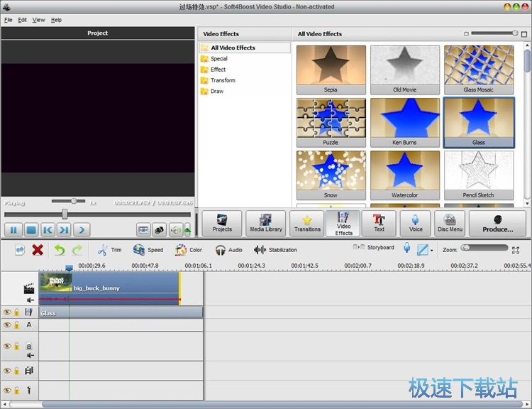Open the Media Library
Viewport: 532px width, 409px height.
point(266,223)
